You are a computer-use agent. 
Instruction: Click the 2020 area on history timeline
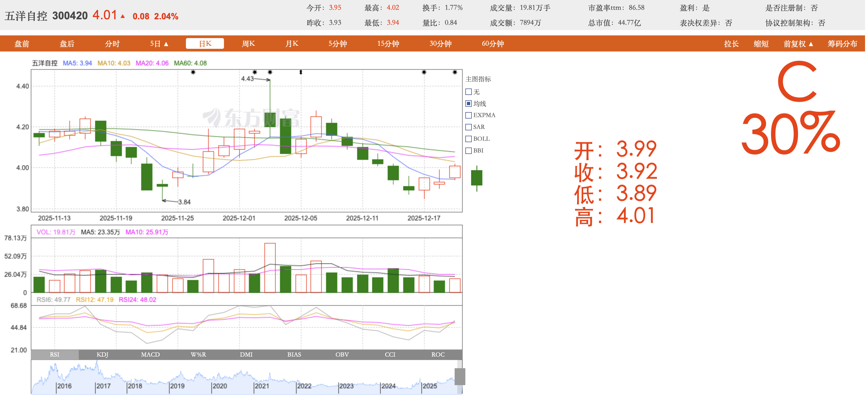point(220,385)
